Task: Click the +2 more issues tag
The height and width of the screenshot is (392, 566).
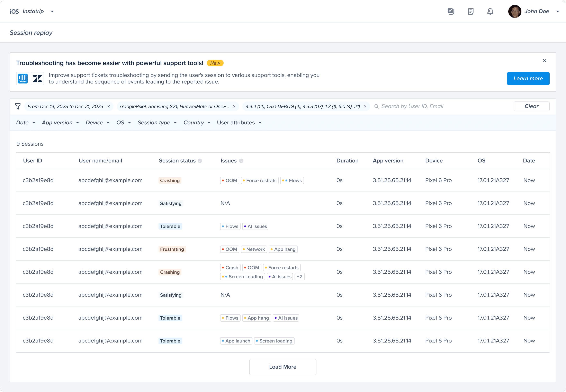Action: [x=299, y=277]
